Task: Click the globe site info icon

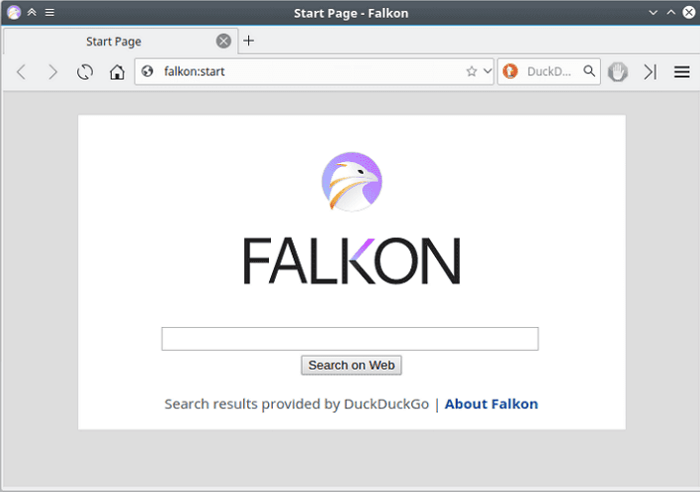Action: pyautogui.click(x=147, y=71)
